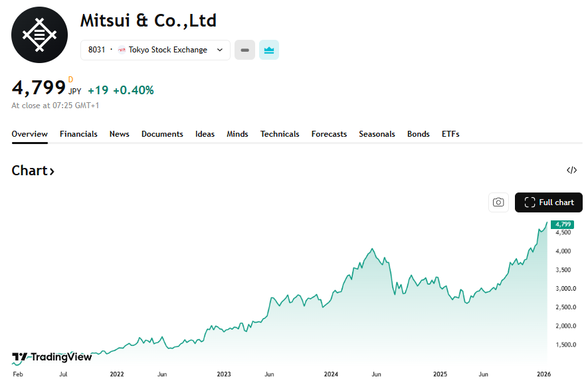Click the gray minus icon button
Image resolution: width=588 pixels, height=385 pixels.
pos(245,50)
